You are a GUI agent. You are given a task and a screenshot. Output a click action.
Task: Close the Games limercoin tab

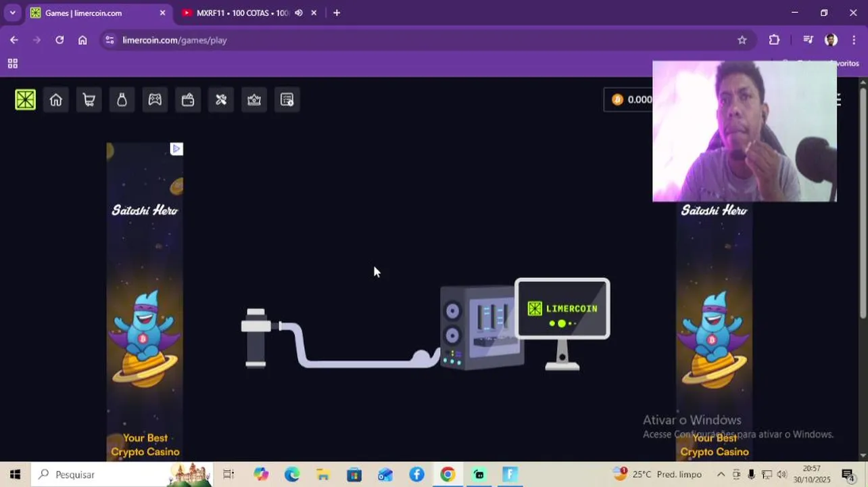click(x=162, y=13)
